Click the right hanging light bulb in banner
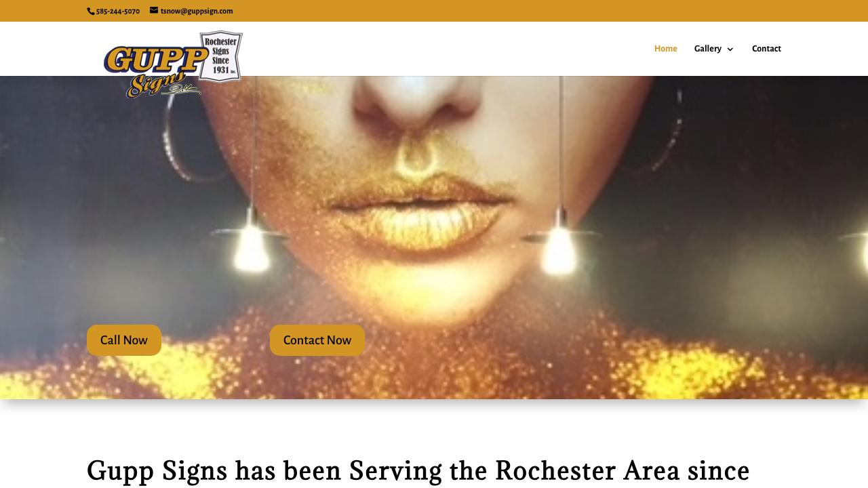Screen dimensions: 868x488 [559, 244]
